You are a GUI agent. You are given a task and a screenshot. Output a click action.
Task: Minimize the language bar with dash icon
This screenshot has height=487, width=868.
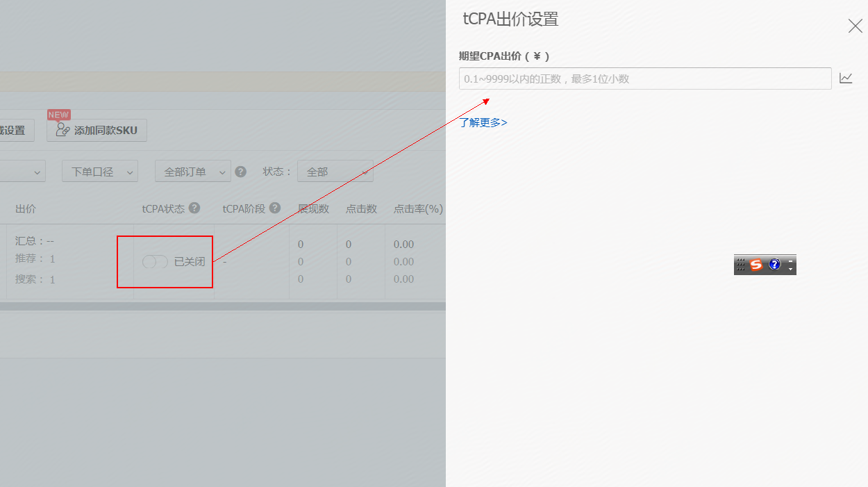pyautogui.click(x=790, y=261)
